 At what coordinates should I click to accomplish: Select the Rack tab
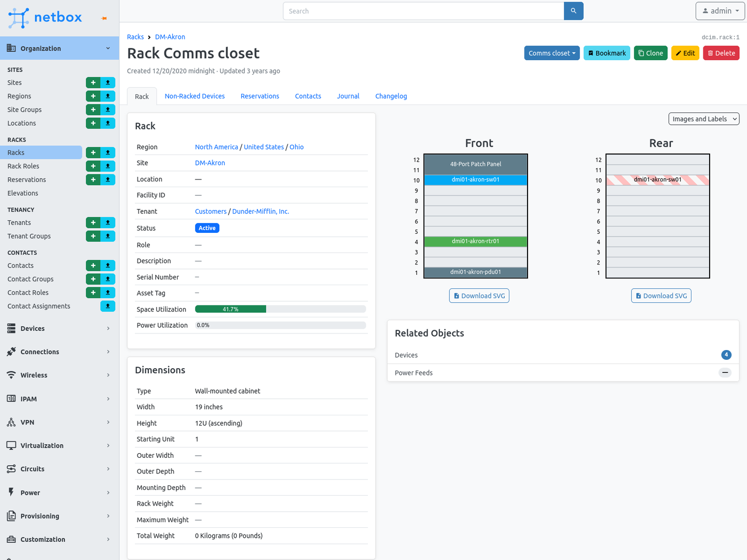142,96
